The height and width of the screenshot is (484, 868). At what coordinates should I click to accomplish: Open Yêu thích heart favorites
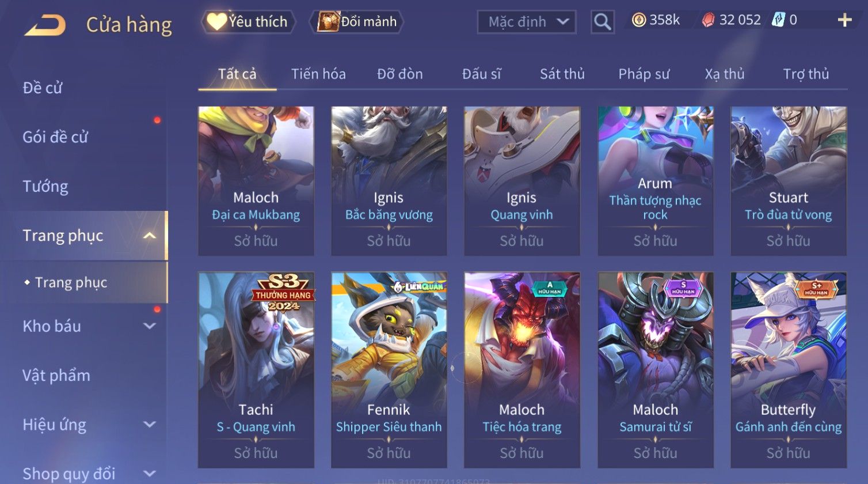point(248,22)
